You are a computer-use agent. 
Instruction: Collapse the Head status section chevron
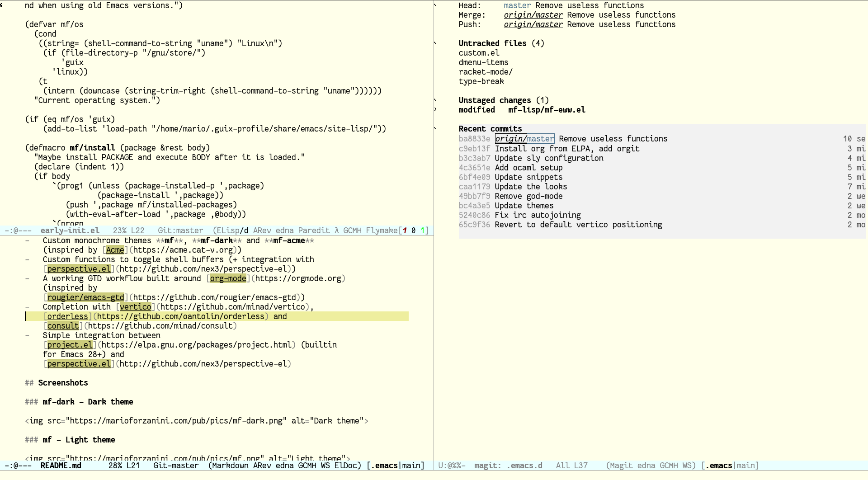[435, 5]
